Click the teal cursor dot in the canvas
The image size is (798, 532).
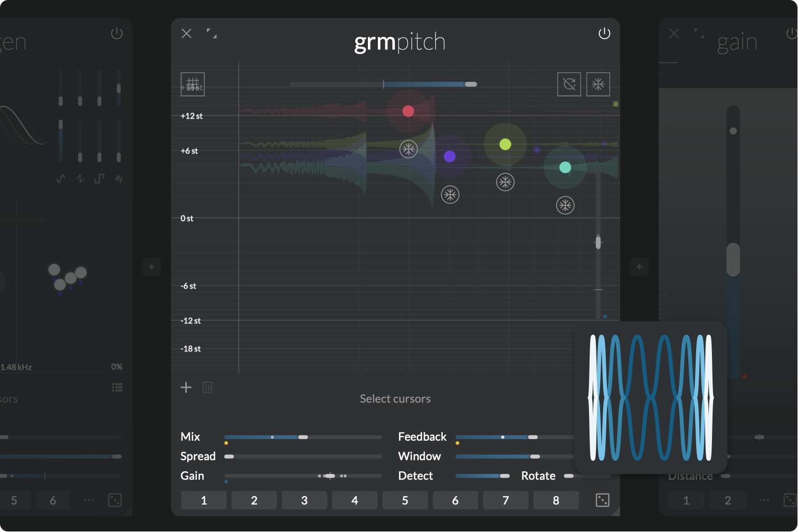565,167
